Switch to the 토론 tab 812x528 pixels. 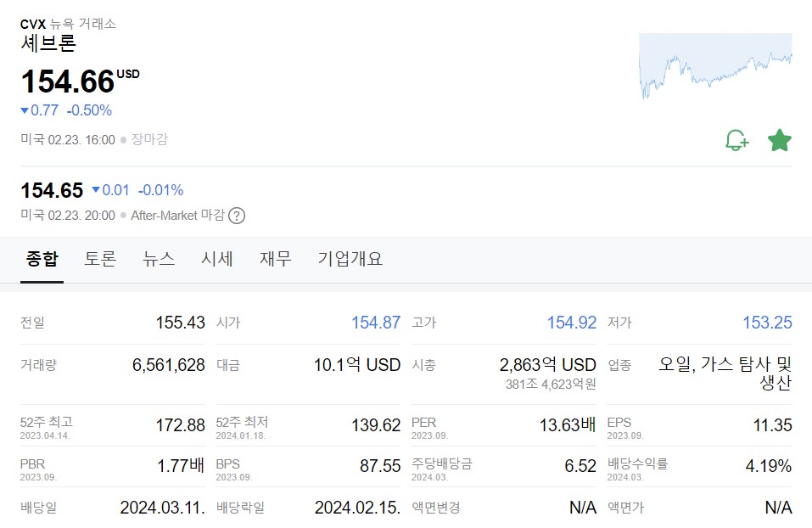point(100,258)
